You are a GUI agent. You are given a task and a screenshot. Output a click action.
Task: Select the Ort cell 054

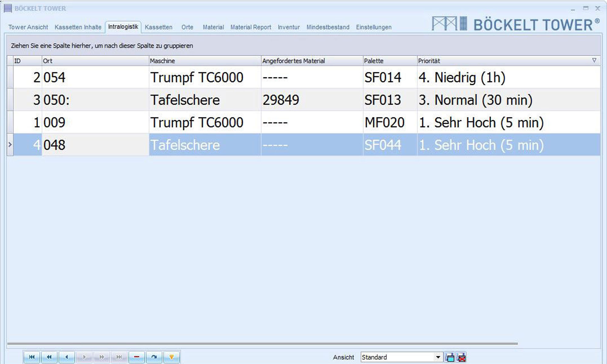click(x=95, y=77)
